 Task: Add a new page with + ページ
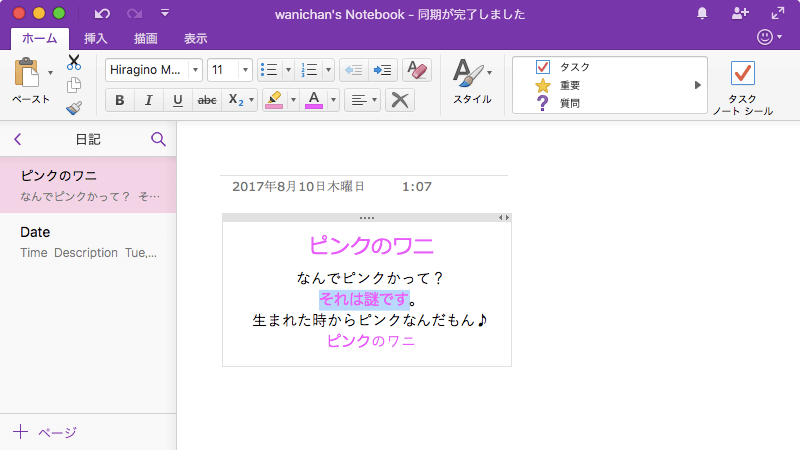tap(45, 432)
